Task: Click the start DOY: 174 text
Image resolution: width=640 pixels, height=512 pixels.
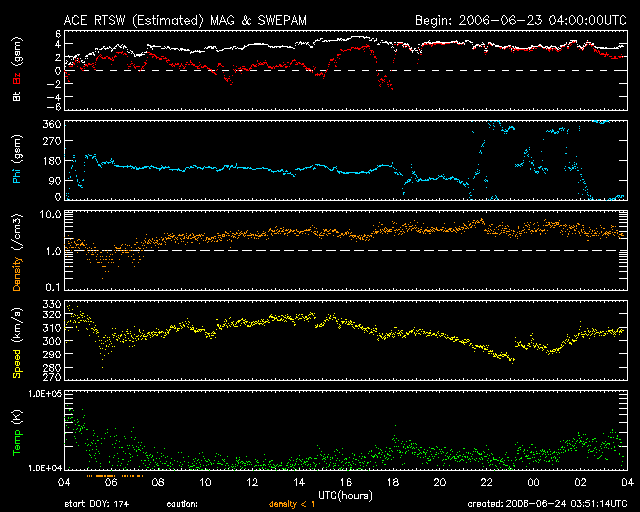Action: click(x=97, y=504)
